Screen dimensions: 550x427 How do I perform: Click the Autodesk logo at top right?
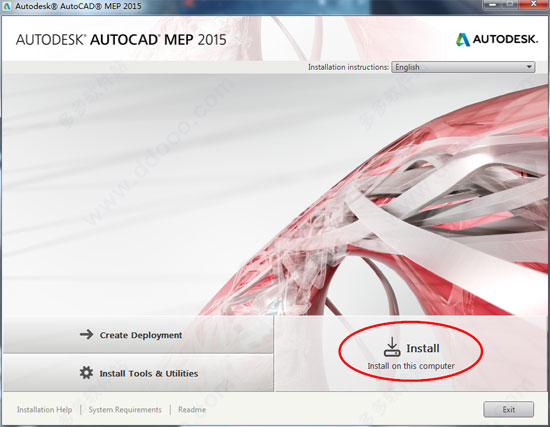[x=496, y=39]
